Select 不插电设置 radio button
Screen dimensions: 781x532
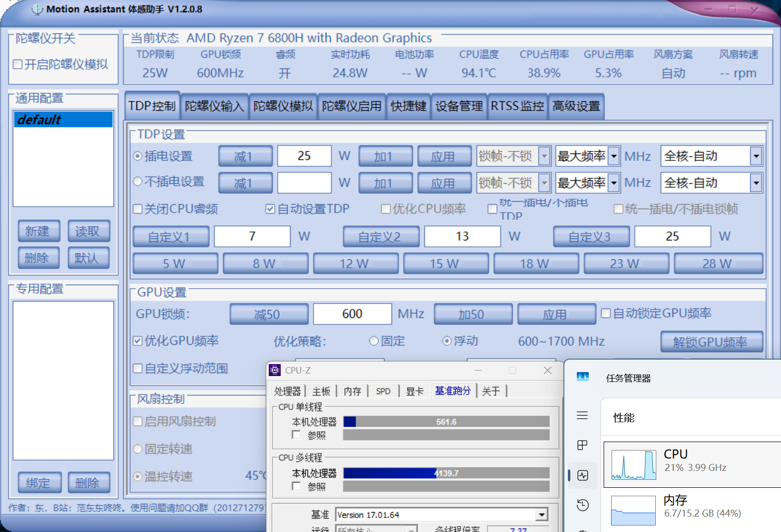tap(138, 181)
